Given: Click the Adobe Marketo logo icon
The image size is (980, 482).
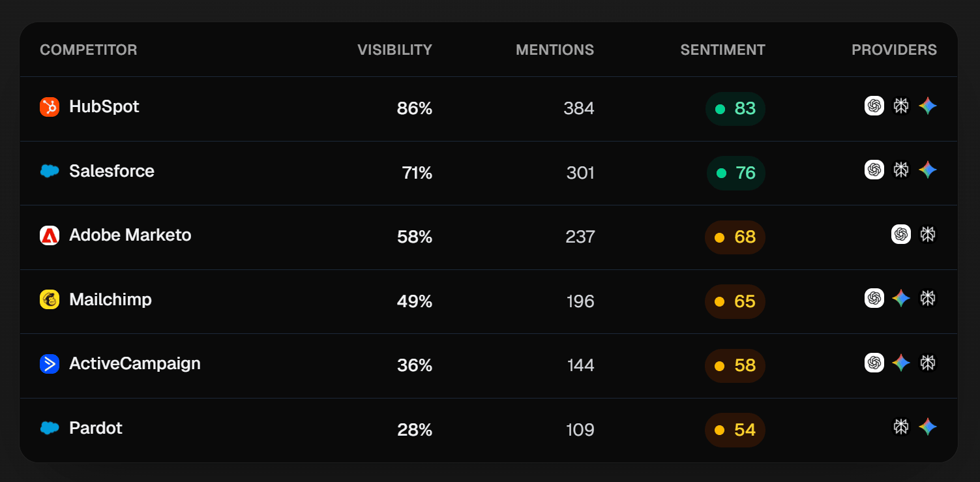Looking at the screenshot, I should tap(50, 235).
